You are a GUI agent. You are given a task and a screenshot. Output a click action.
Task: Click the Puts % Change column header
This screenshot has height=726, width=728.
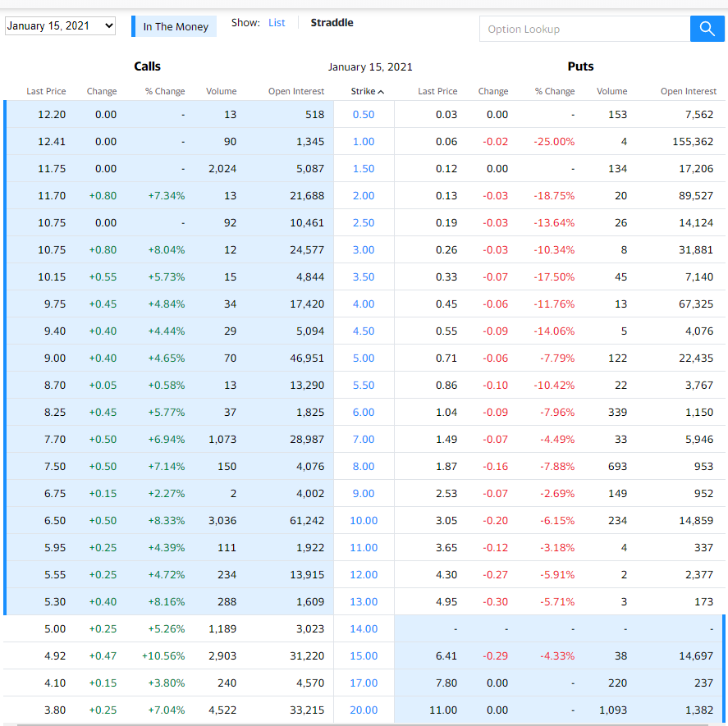tap(555, 91)
